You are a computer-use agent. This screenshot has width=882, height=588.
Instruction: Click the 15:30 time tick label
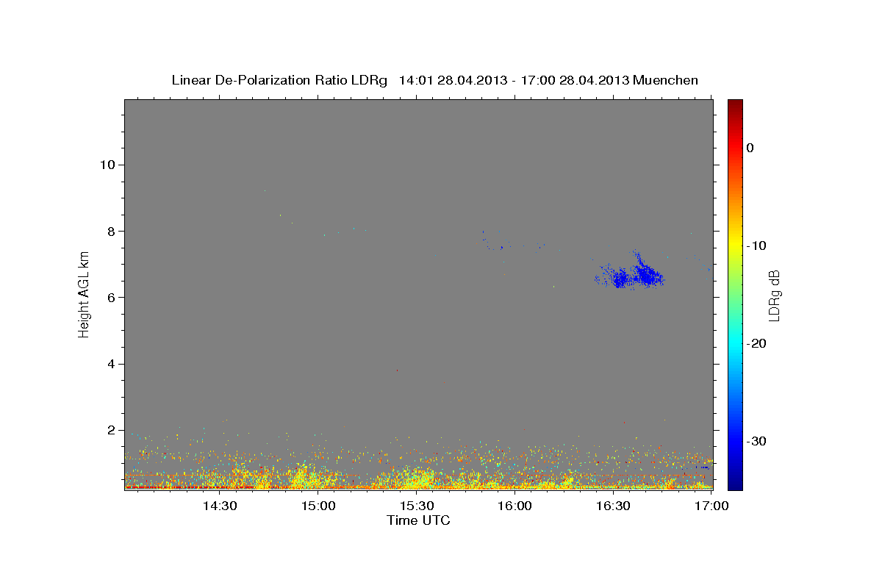pyautogui.click(x=417, y=506)
